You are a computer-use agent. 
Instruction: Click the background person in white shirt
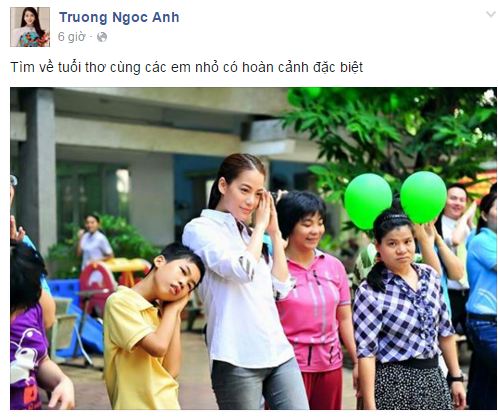93,242
